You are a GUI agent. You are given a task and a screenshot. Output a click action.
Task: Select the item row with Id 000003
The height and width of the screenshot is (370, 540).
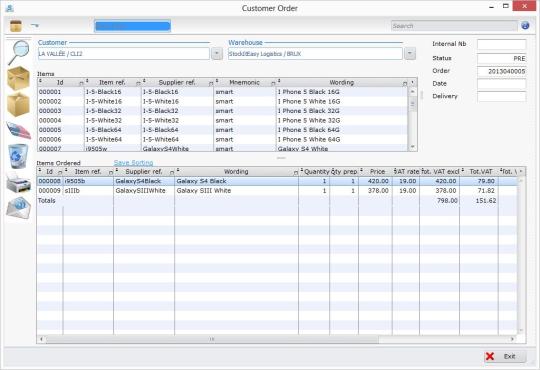[222, 111]
